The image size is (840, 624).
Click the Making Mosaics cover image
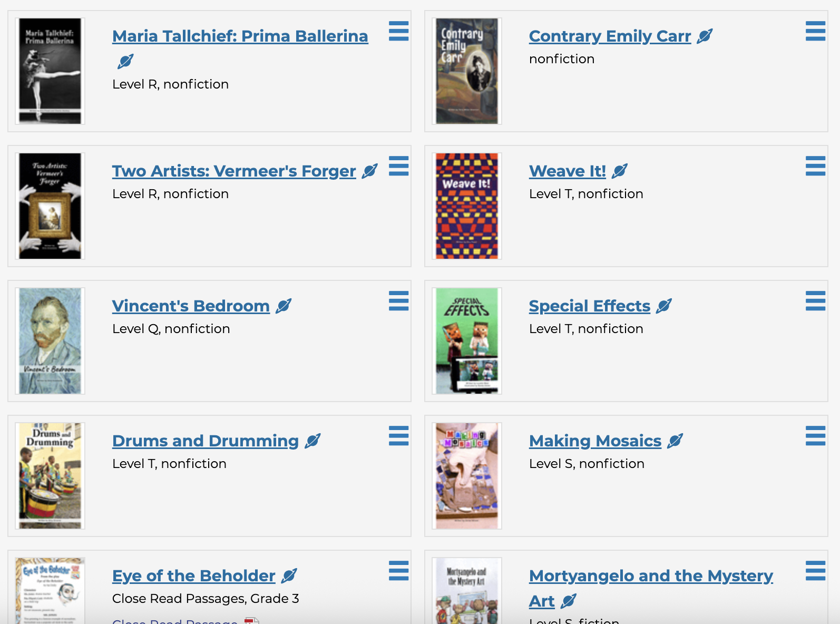467,476
